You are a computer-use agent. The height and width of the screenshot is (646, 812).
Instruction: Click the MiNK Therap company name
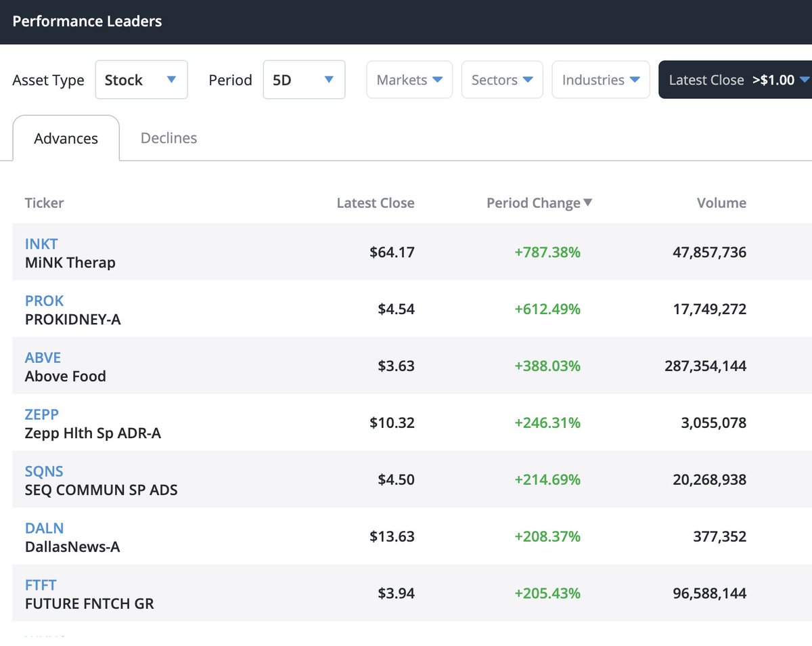pos(70,263)
